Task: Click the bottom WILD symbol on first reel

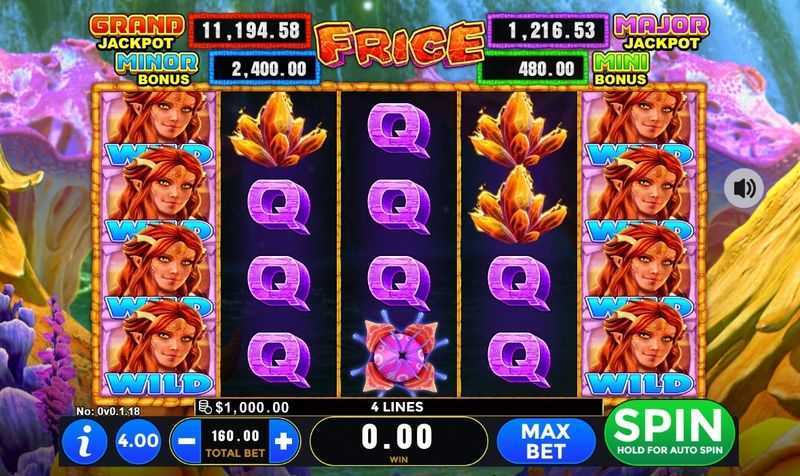Action: coord(159,349)
